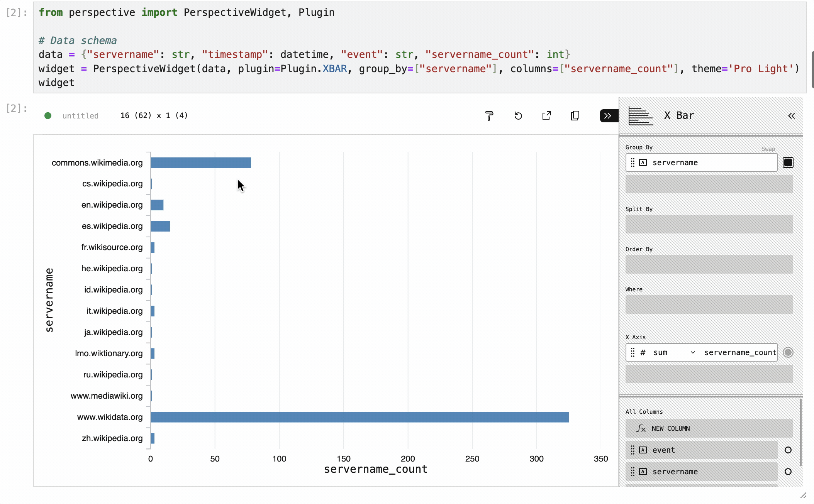This screenshot has width=814, height=504.
Task: Collapse side panel with double left chevron
Action: (x=792, y=116)
